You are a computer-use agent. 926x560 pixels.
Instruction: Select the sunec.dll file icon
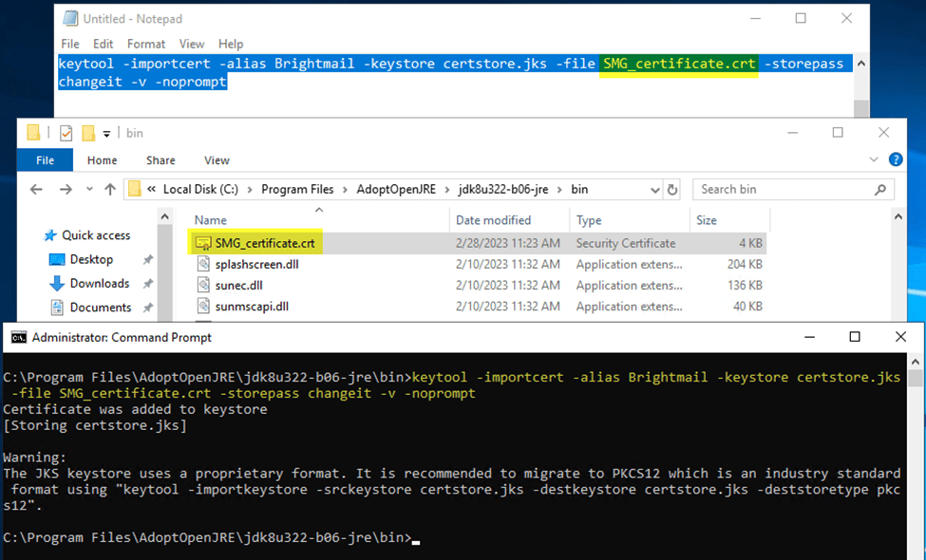pyautogui.click(x=204, y=285)
